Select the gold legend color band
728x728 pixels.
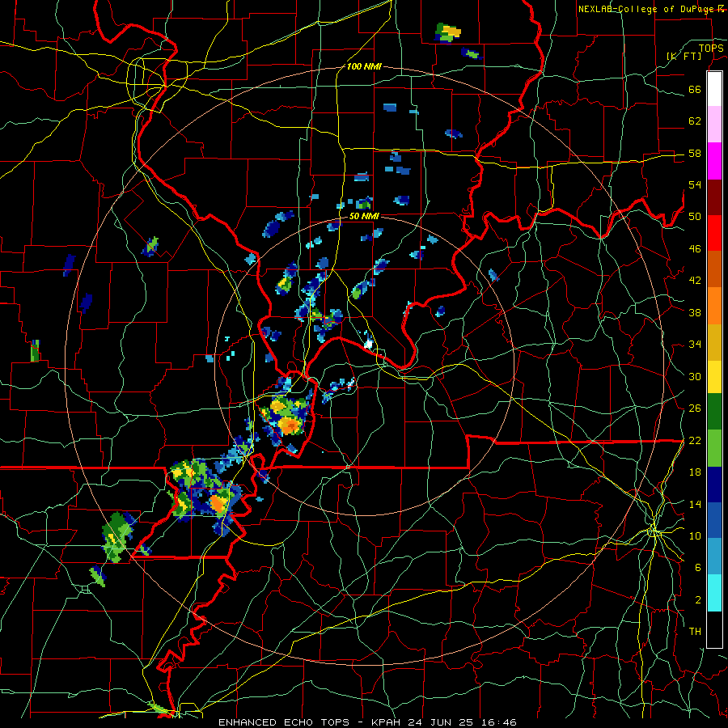point(714,341)
